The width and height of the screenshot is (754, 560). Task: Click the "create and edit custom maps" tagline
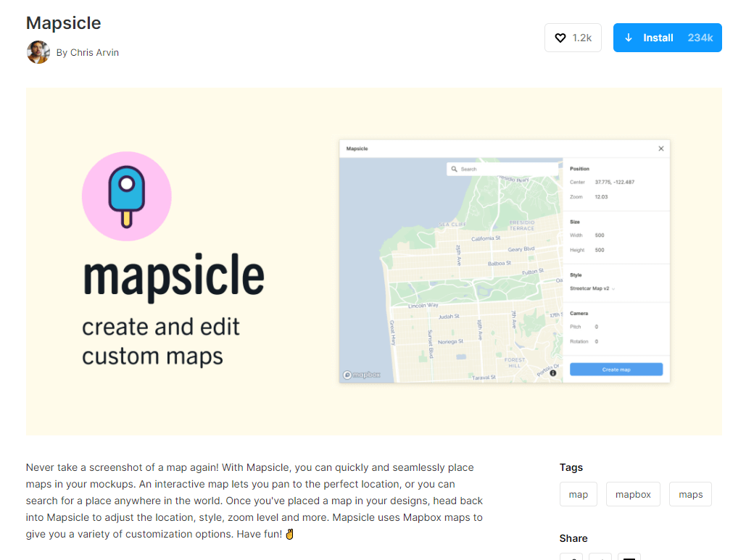pyautogui.click(x=161, y=341)
